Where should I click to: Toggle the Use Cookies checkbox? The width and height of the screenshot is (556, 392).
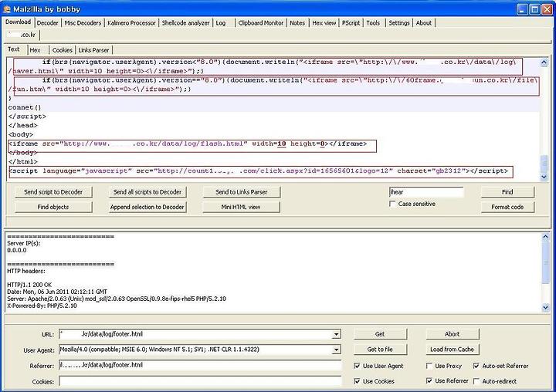[357, 381]
